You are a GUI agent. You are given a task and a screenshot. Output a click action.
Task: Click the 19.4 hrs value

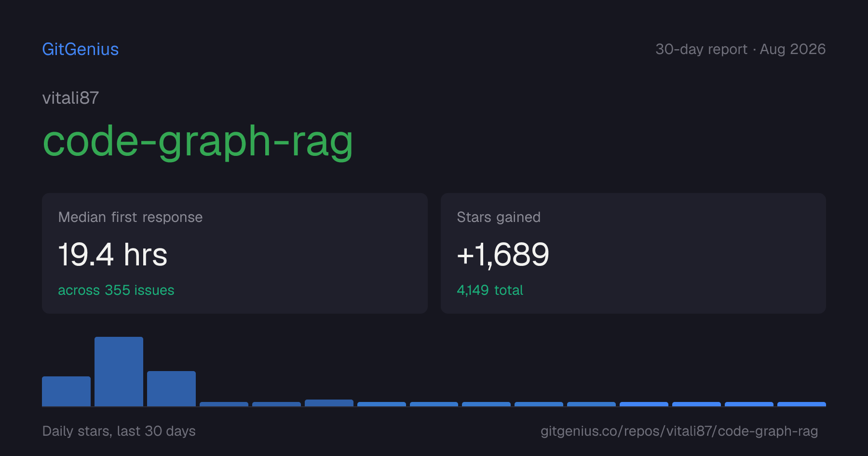pyautogui.click(x=113, y=254)
